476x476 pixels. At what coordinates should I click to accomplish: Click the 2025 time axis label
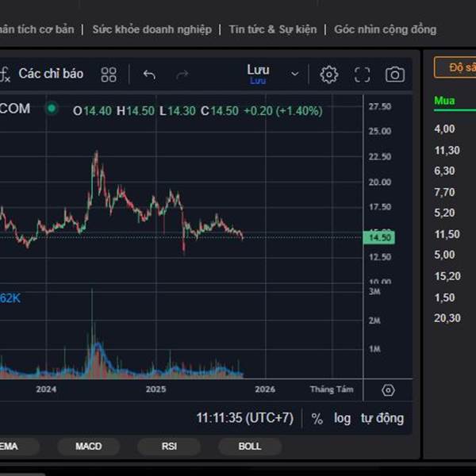point(155,390)
